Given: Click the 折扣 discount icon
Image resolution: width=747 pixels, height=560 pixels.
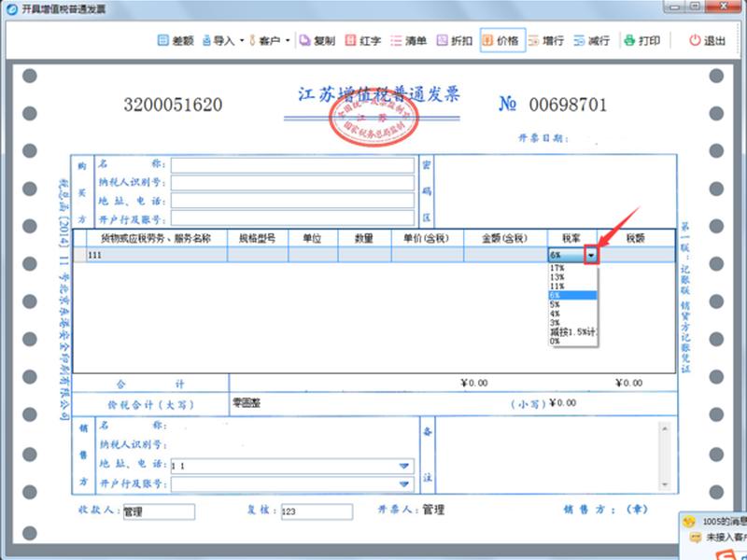Looking at the screenshot, I should tap(442, 40).
